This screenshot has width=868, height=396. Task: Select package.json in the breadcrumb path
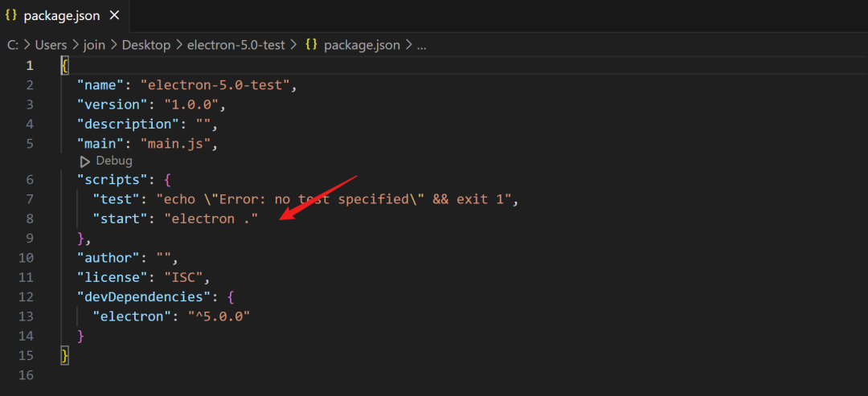click(x=361, y=45)
